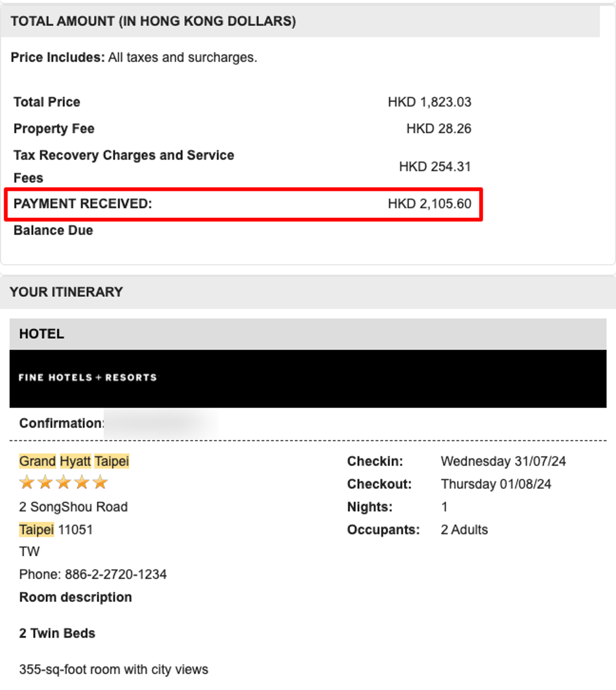Click the Your Itinerary section header

[308, 292]
